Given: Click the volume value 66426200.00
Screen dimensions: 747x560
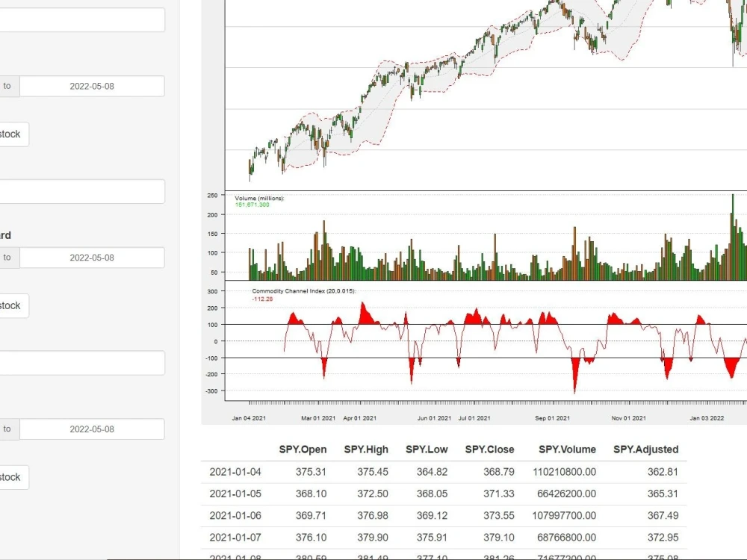Looking at the screenshot, I should point(566,494).
